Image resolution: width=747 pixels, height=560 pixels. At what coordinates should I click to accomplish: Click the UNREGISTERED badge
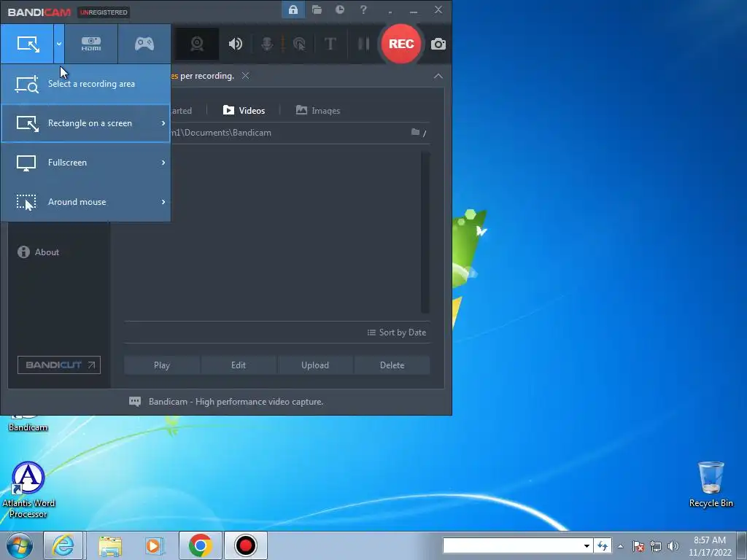point(104,12)
